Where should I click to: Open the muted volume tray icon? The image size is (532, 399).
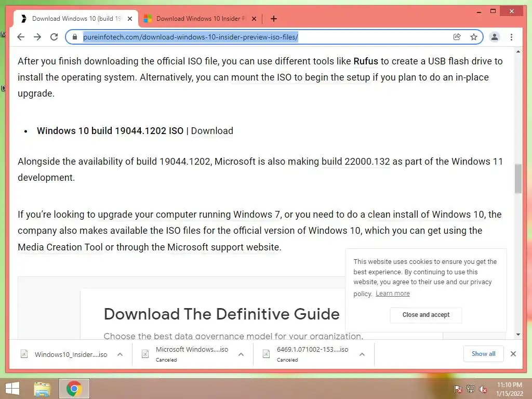point(483,389)
